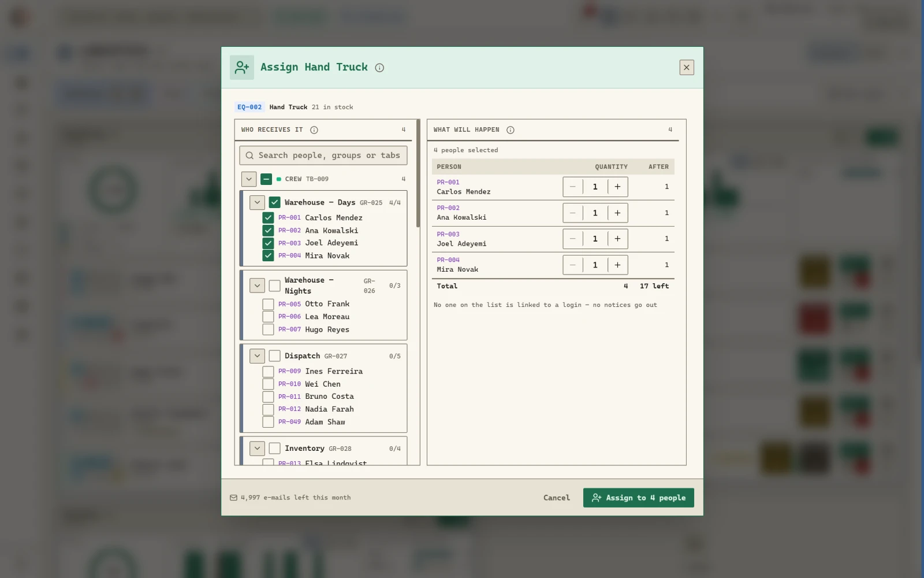
Task: Check the Inventory group checkbox
Action: (275, 449)
